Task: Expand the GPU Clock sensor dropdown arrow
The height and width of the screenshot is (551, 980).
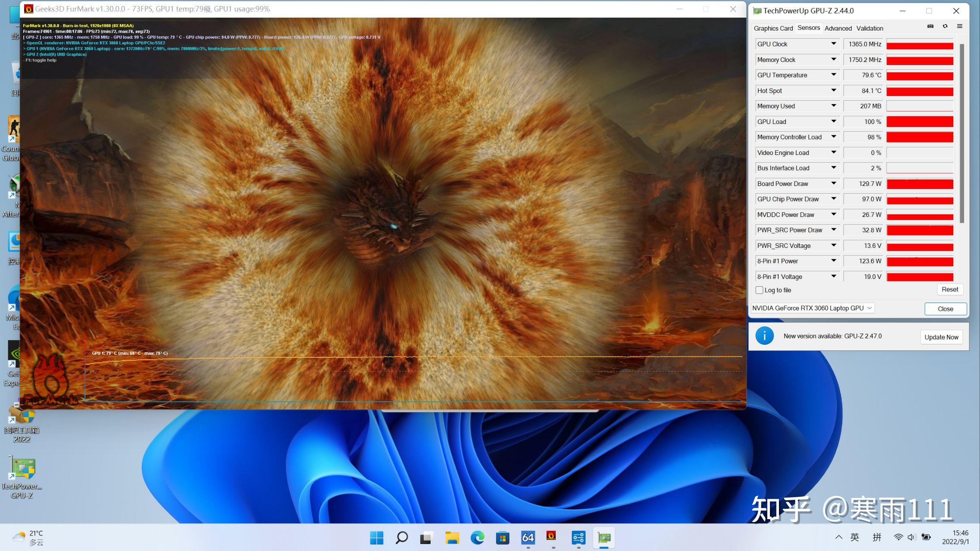Action: [x=834, y=44]
